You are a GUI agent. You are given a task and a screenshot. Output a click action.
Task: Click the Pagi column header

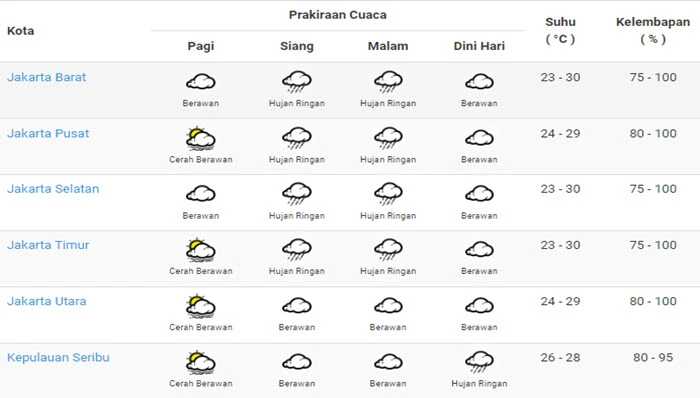[x=201, y=46]
